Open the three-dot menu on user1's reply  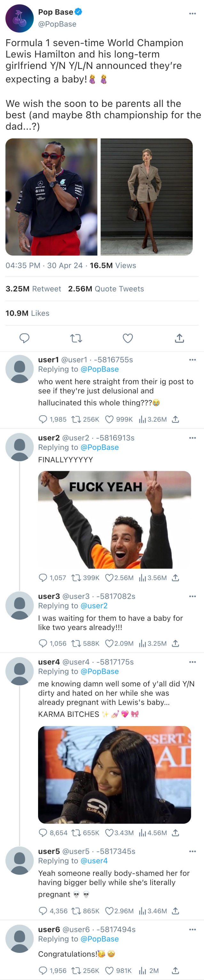pyautogui.click(x=192, y=360)
